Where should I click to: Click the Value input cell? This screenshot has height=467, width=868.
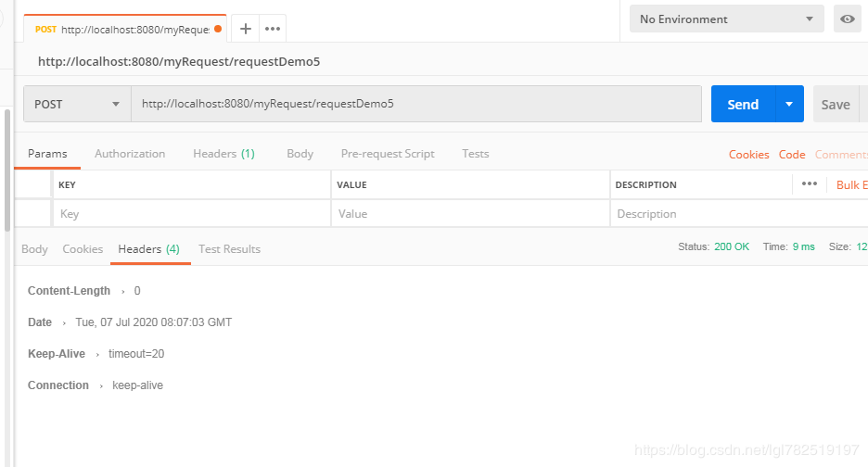click(x=470, y=214)
